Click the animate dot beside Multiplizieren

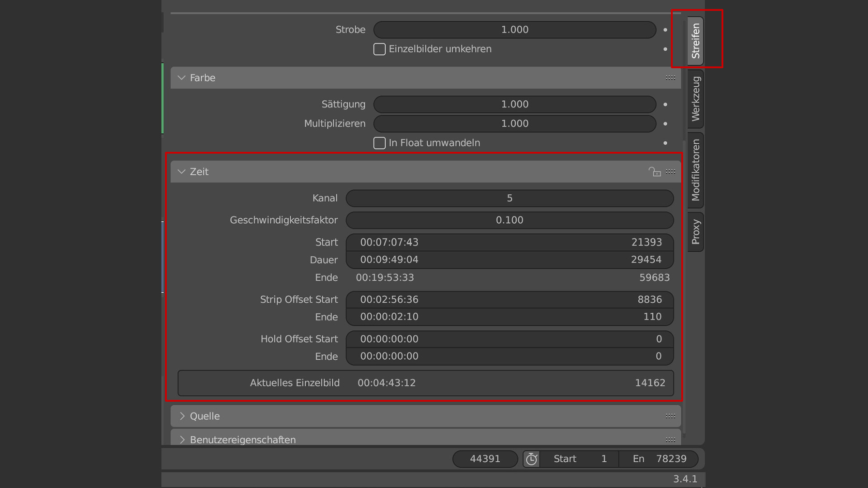pos(665,124)
